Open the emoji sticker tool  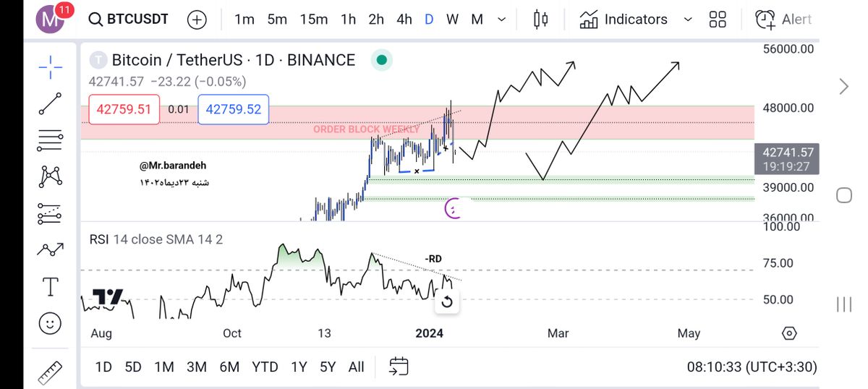click(x=50, y=323)
